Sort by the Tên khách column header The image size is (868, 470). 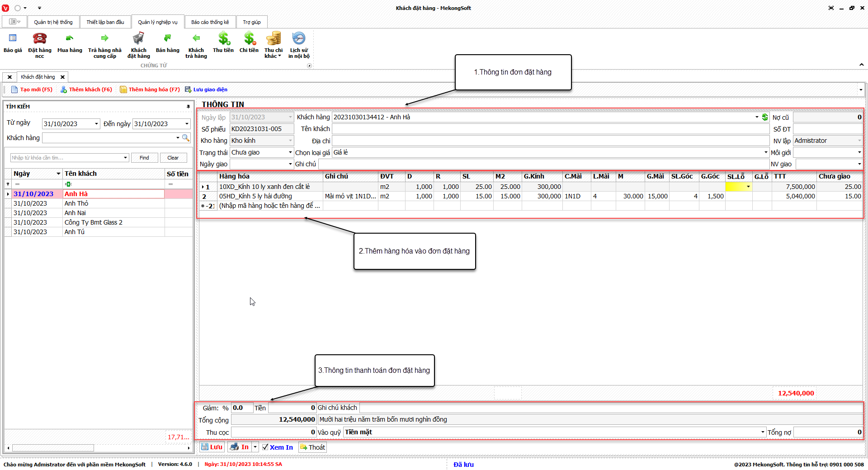[113, 174]
